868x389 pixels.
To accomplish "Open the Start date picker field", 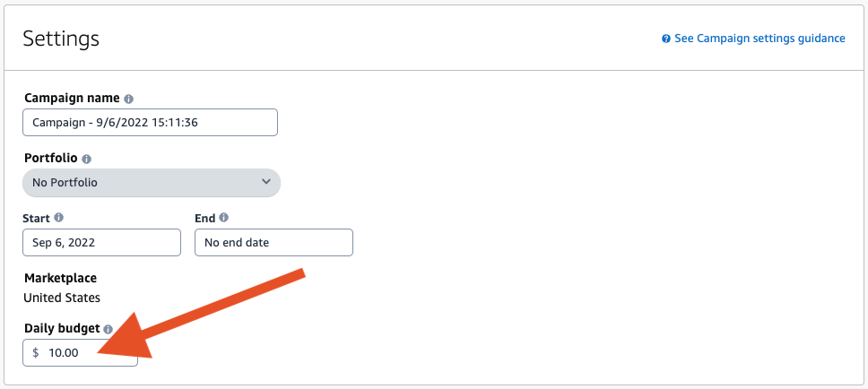I will [x=101, y=242].
